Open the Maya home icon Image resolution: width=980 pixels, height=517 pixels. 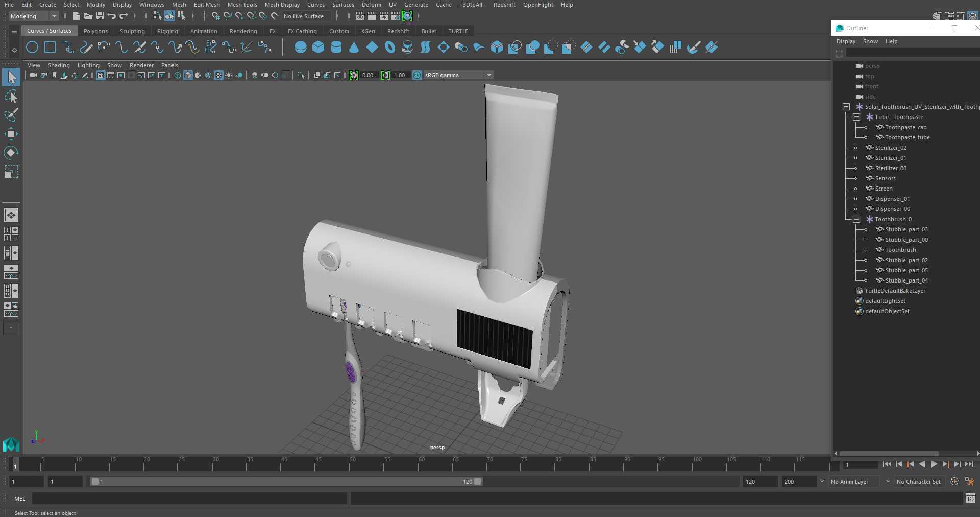11,444
